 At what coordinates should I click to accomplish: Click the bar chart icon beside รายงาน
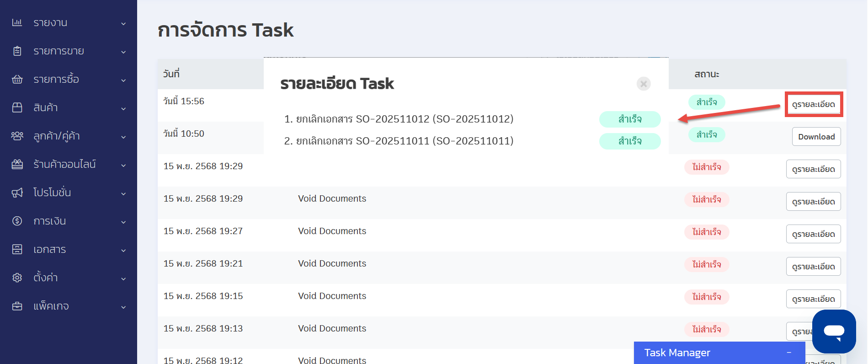[17, 22]
